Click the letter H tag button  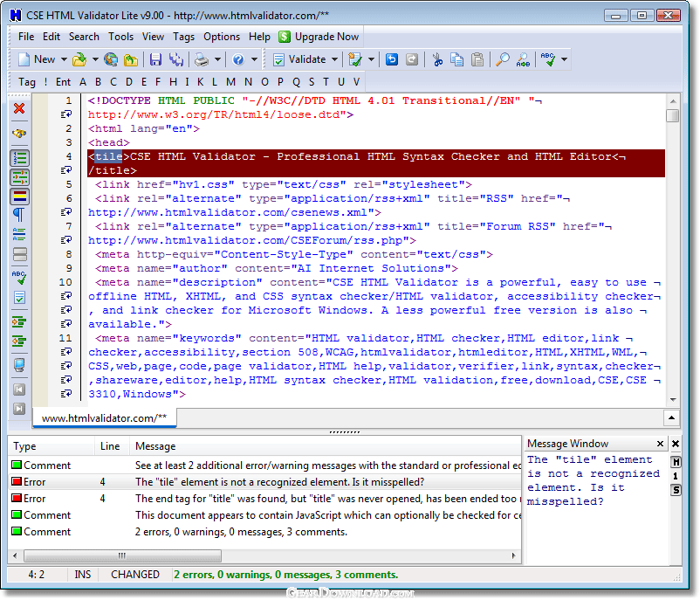pos(173,82)
